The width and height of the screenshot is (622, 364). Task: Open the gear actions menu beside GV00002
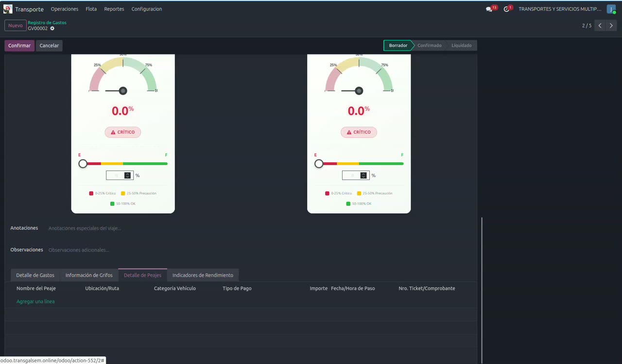(x=52, y=29)
